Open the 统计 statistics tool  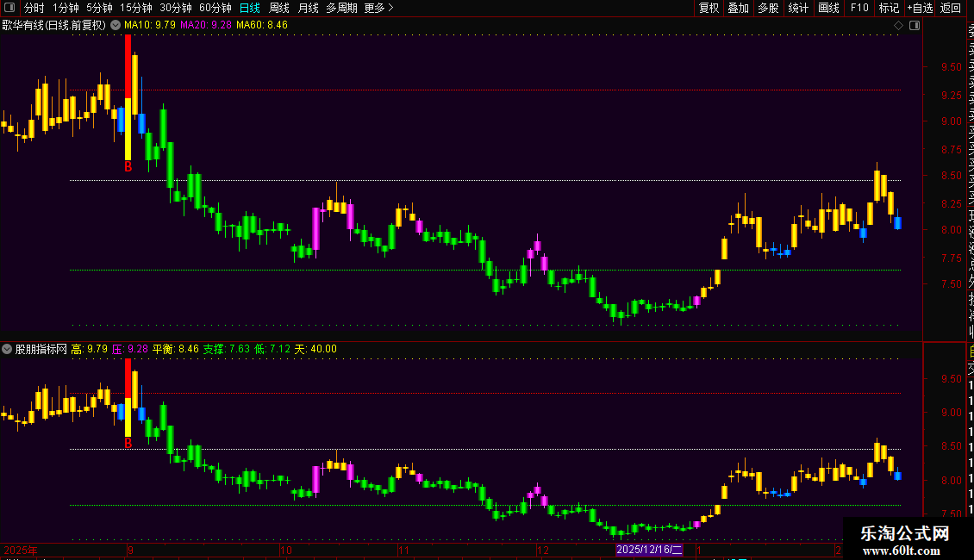click(798, 8)
